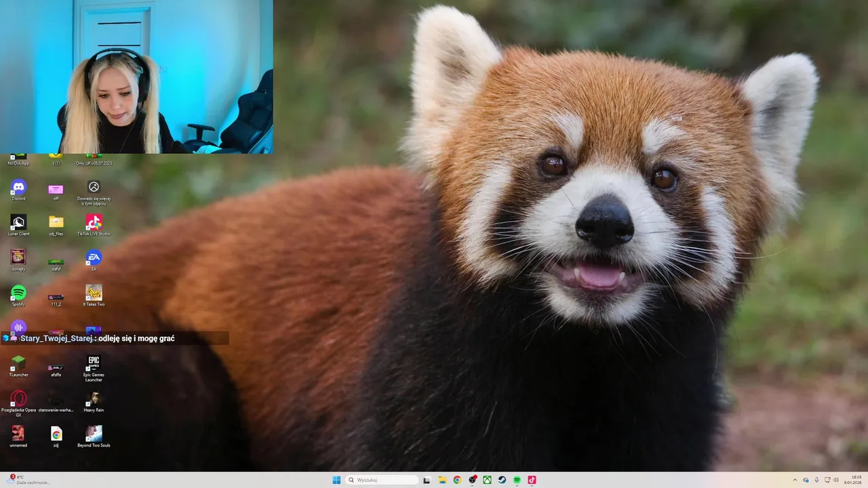Click the Wyszukaj taskbar search field
Image resolution: width=868 pixels, height=488 pixels.
coord(382,480)
